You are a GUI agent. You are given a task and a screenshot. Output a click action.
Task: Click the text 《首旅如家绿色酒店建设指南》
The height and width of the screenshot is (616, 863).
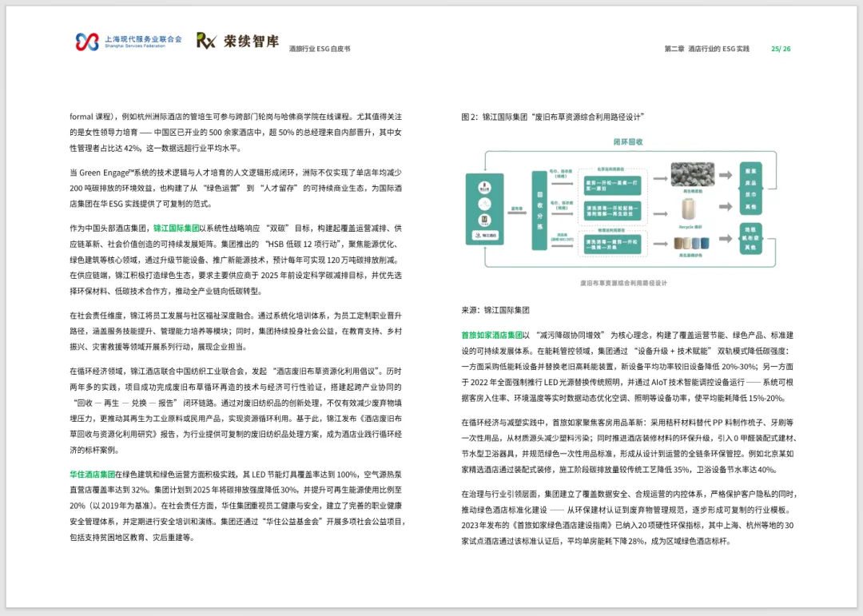562,526
